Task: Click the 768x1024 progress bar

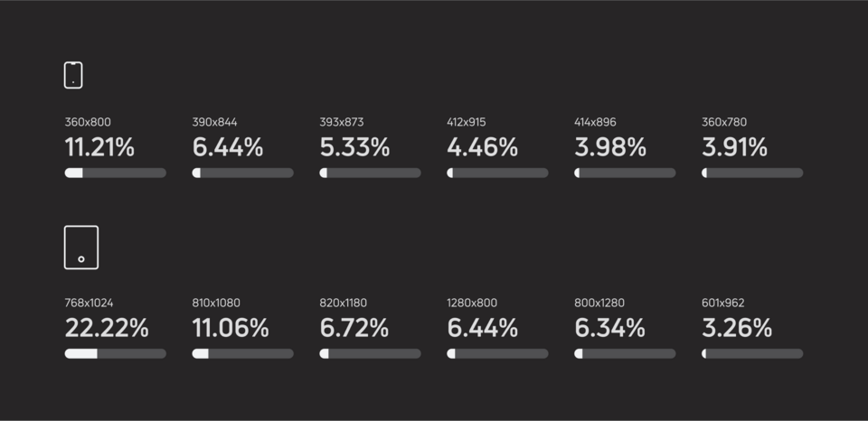Action: [x=115, y=353]
